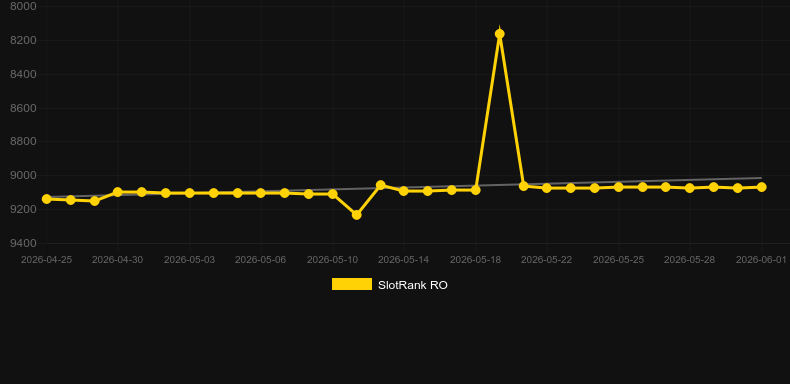Click the 2026-06-01 x-axis label

pyautogui.click(x=761, y=260)
